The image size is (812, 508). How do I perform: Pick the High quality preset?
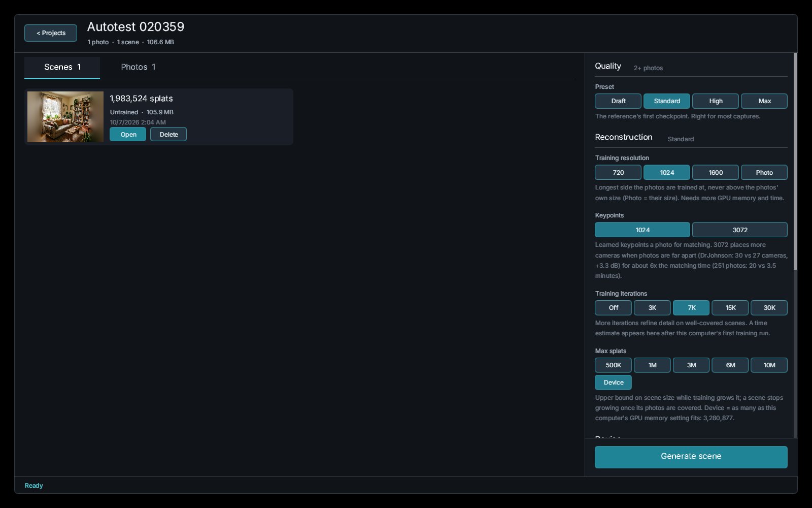[x=716, y=101]
